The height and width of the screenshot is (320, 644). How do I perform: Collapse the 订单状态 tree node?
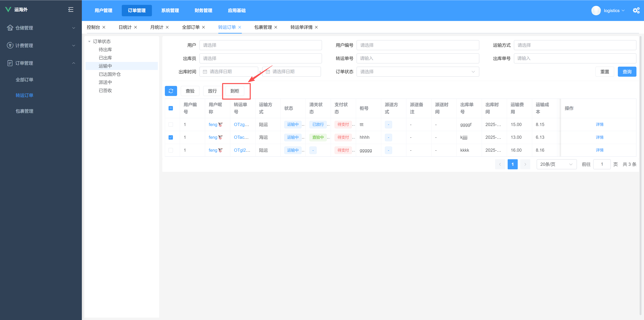[89, 42]
